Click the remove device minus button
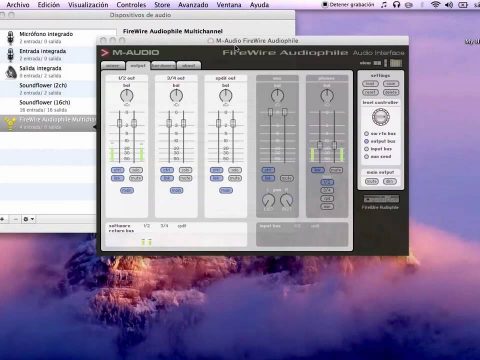 click(15, 219)
